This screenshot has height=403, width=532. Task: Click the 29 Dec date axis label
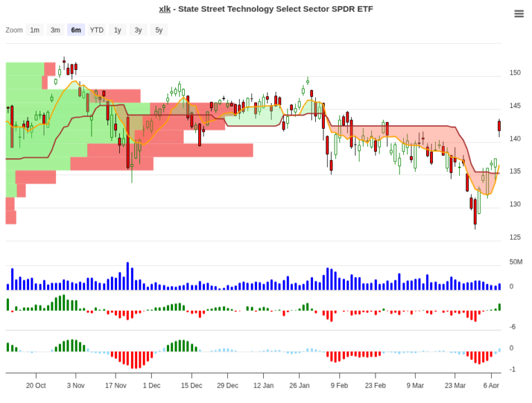pyautogui.click(x=227, y=386)
